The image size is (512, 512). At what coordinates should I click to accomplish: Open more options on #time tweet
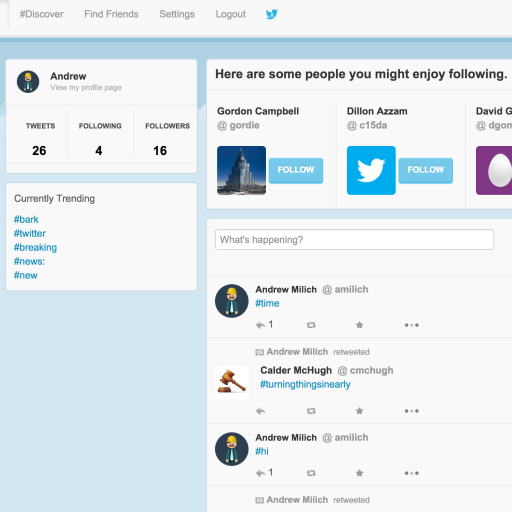[x=412, y=325]
